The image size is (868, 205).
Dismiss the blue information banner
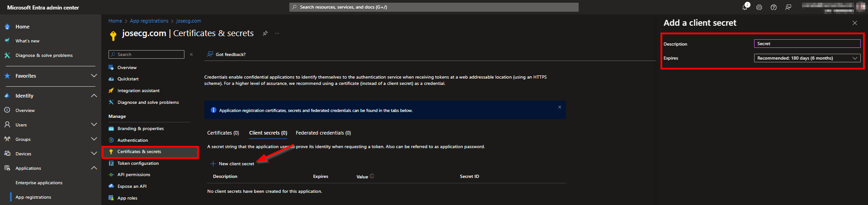click(560, 107)
